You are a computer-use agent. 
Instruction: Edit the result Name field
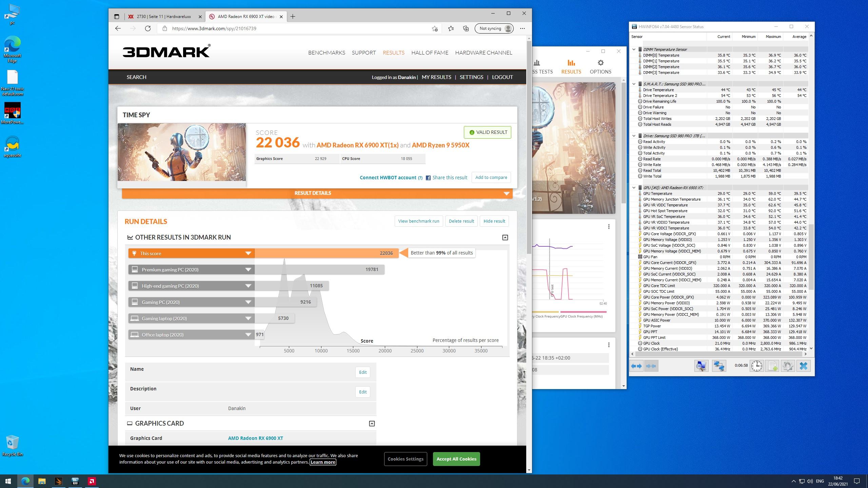[363, 372]
